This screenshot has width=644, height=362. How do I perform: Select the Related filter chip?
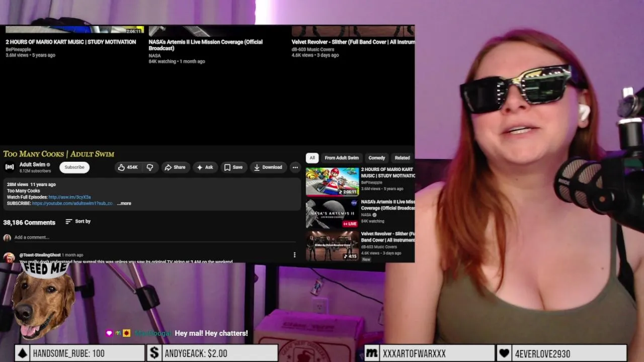coord(402,158)
